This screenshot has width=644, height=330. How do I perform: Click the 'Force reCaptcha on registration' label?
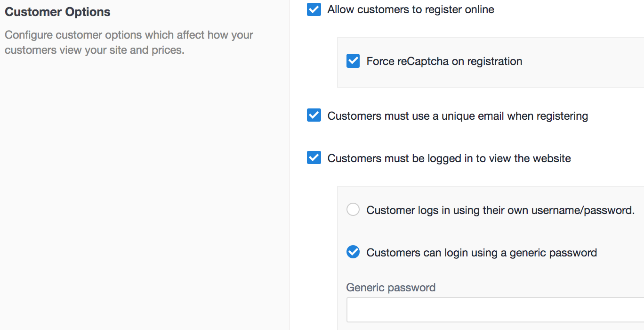pyautogui.click(x=444, y=61)
